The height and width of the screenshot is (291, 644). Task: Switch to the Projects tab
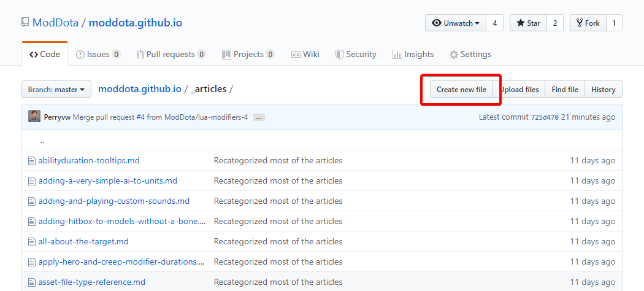(248, 54)
